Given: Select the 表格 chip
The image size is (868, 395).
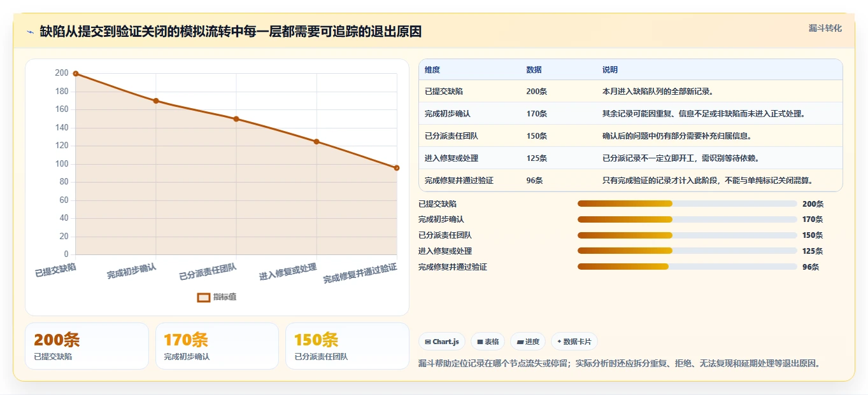Looking at the screenshot, I should pyautogui.click(x=488, y=342).
